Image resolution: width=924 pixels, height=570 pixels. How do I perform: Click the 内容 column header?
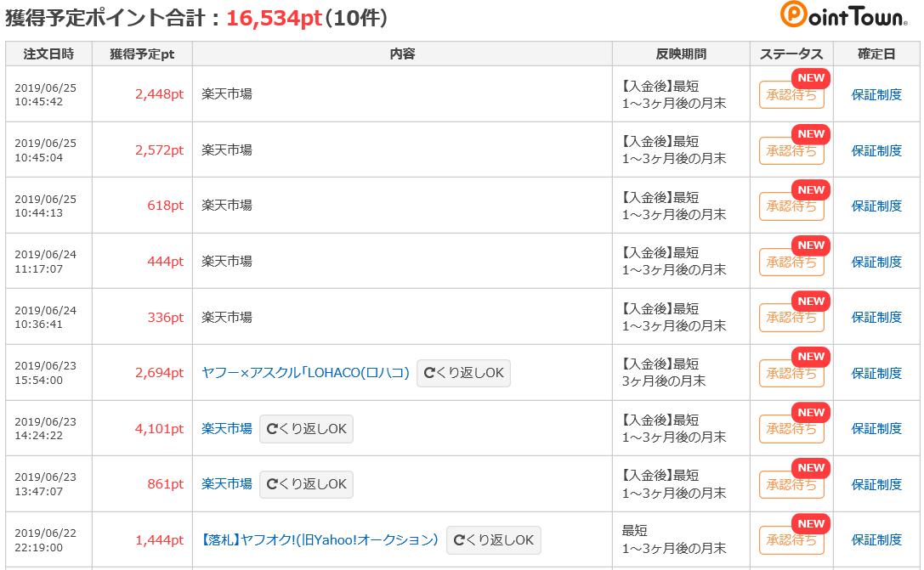pos(402,54)
